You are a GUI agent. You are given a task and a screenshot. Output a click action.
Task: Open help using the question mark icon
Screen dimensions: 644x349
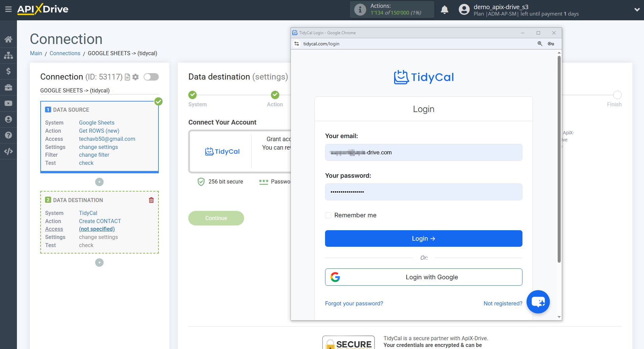tap(8, 135)
